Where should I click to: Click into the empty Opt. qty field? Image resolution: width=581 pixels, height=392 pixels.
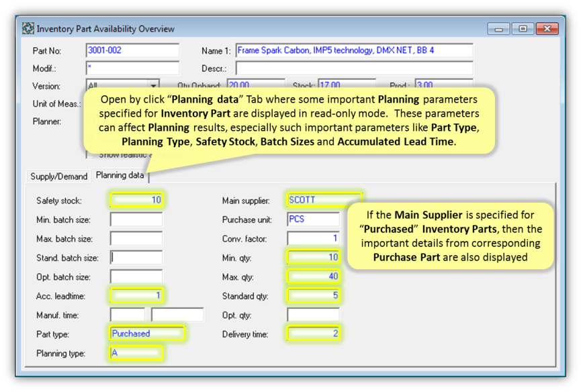click(314, 315)
